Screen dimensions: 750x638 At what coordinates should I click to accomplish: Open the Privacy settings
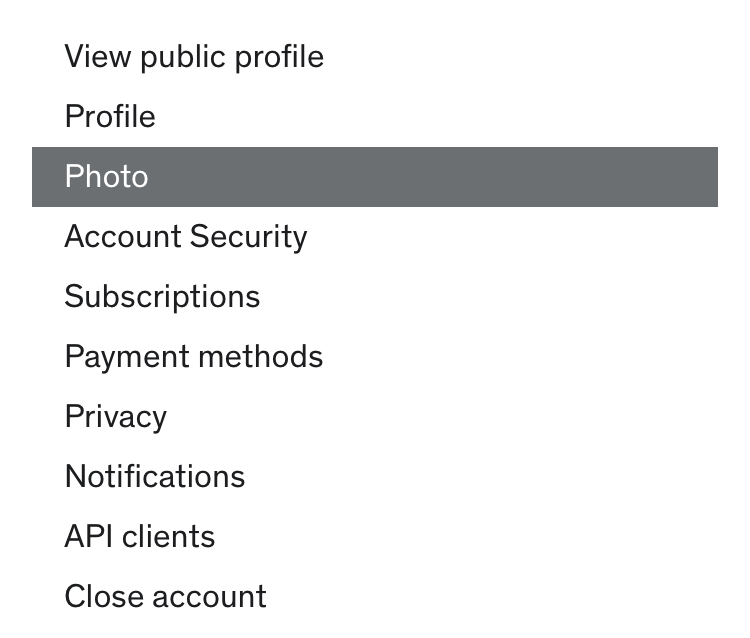[x=116, y=417]
